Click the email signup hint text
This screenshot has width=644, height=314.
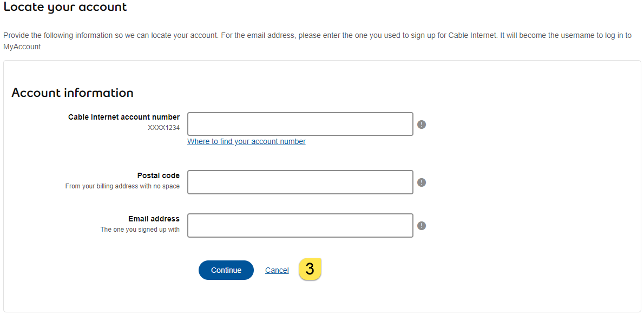click(140, 229)
